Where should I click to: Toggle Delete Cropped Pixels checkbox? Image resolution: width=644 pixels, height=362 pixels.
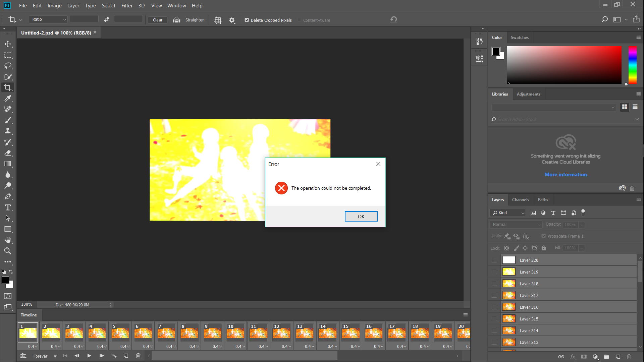point(247,20)
